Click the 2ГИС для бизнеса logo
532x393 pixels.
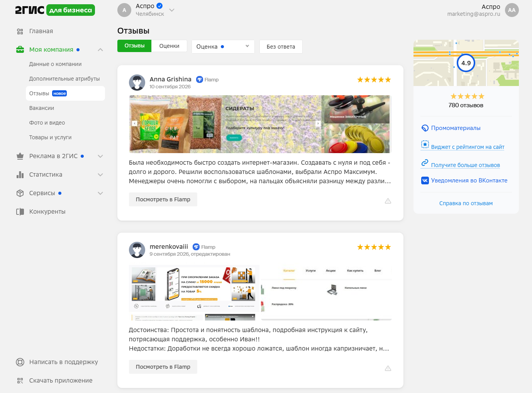point(55,10)
